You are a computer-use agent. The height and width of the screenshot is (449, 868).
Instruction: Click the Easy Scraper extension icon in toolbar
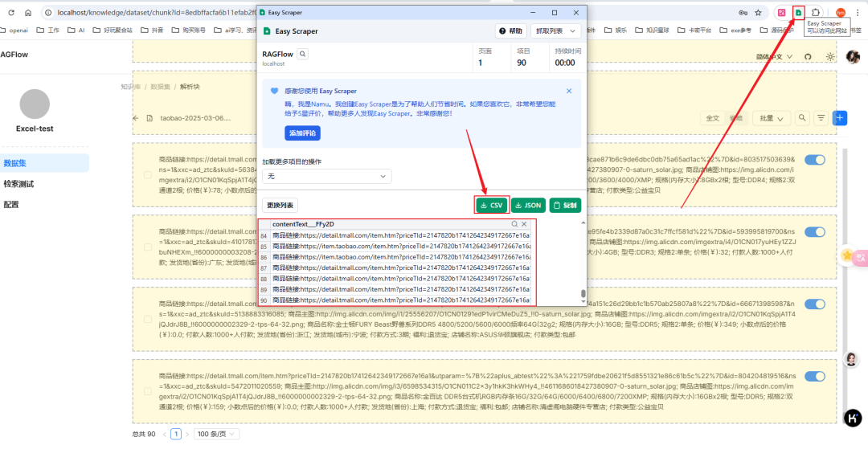click(798, 12)
